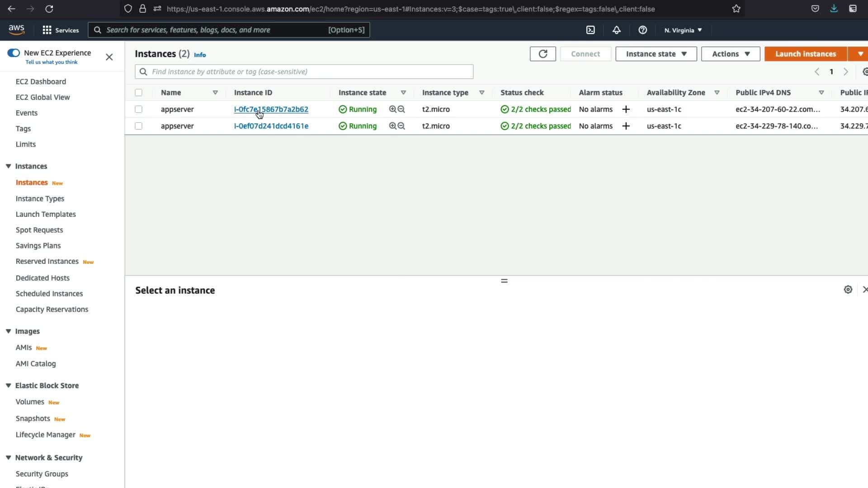868x488 pixels.
Task: Open the N. Virginia region selector
Action: [683, 30]
